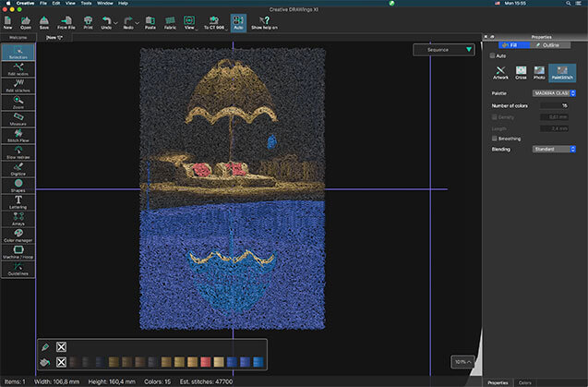Toggle the Smoothing checkbox
Screen dimensions: 588x387
494,139
